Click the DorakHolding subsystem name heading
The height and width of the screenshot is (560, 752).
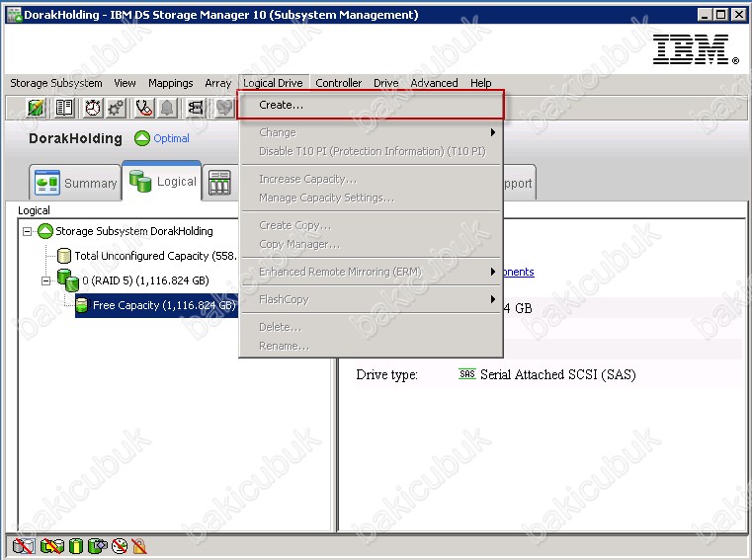[75, 138]
